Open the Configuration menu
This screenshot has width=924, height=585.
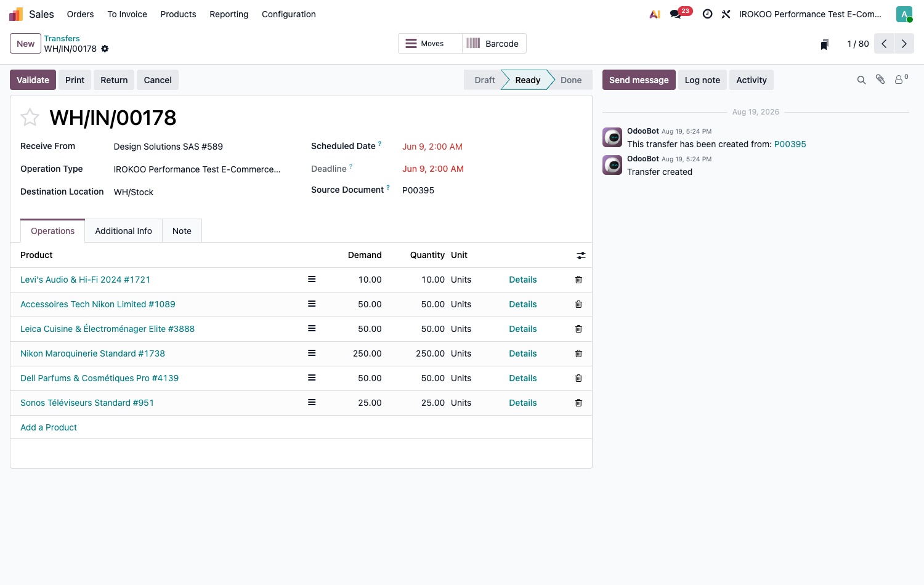click(x=288, y=14)
